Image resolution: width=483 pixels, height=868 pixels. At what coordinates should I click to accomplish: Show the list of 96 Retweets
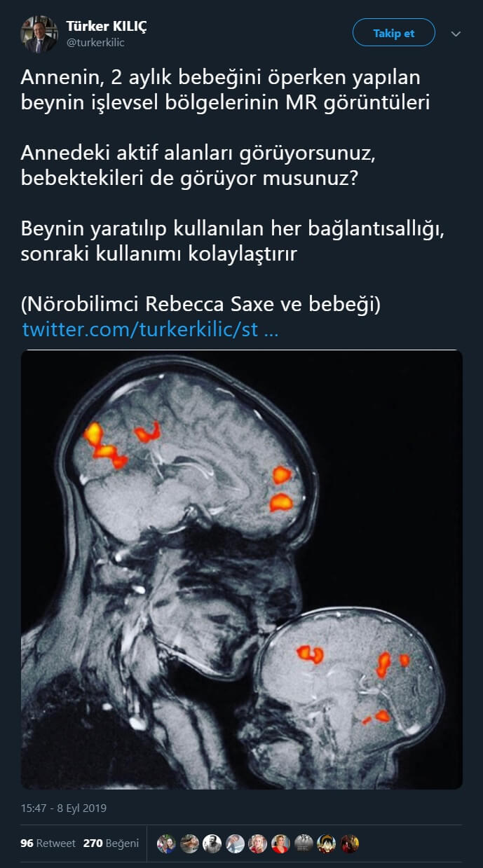tap(48, 843)
